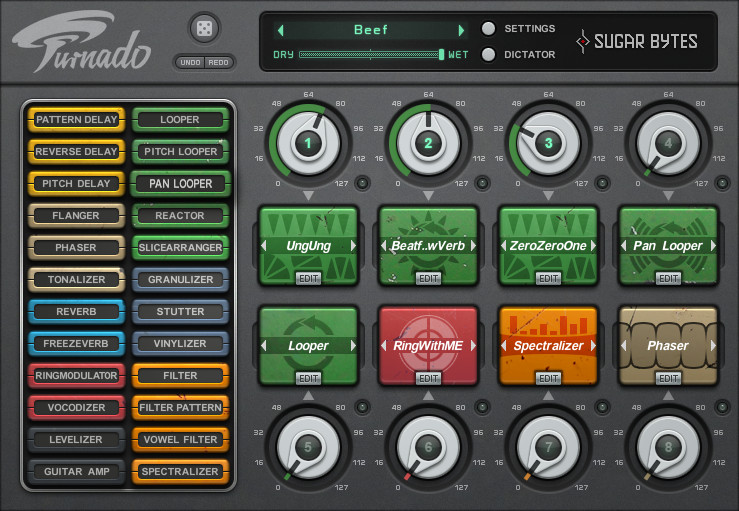
Task: Choose PITCH LOOPER from effect list
Action: (181, 152)
